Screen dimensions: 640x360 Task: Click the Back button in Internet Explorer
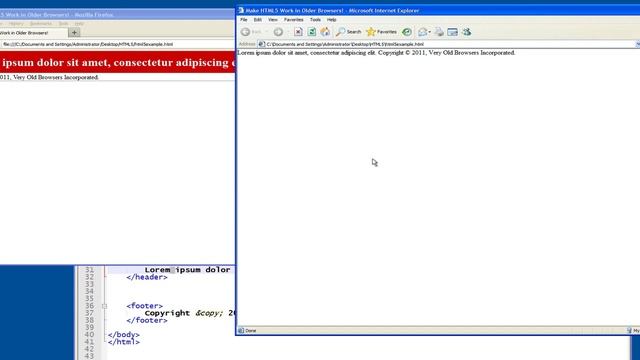click(x=251, y=32)
